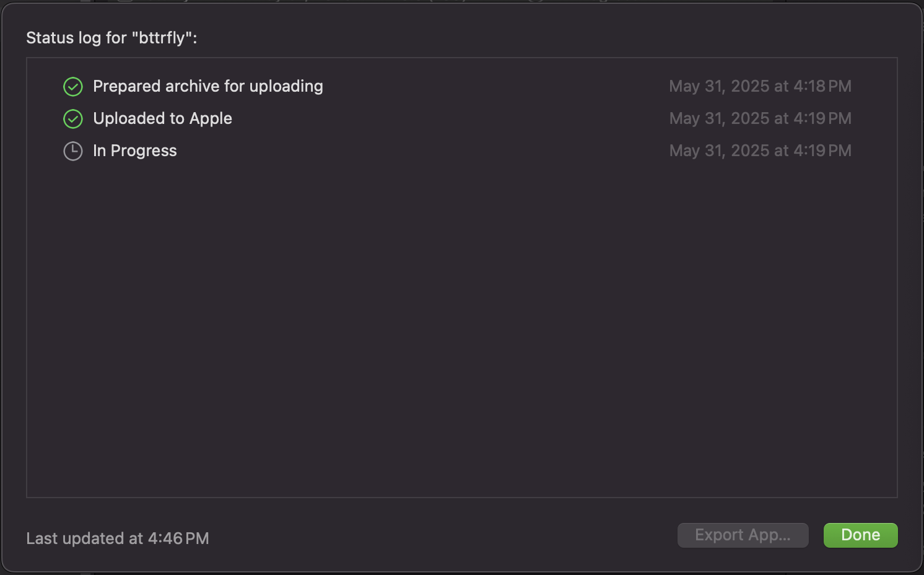This screenshot has height=575, width=924.
Task: Click the quoted "bttrfly" app name in heading
Action: coord(162,38)
